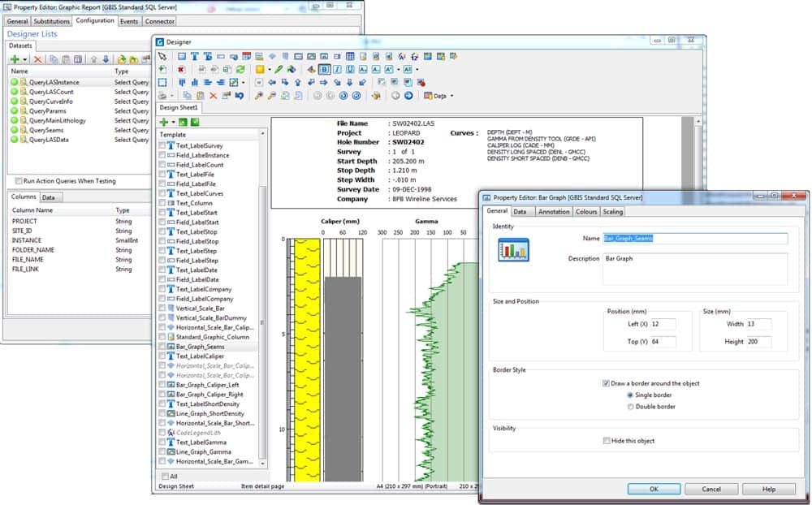
Task: Select the pointer/selection tool in Designer
Action: point(162,56)
